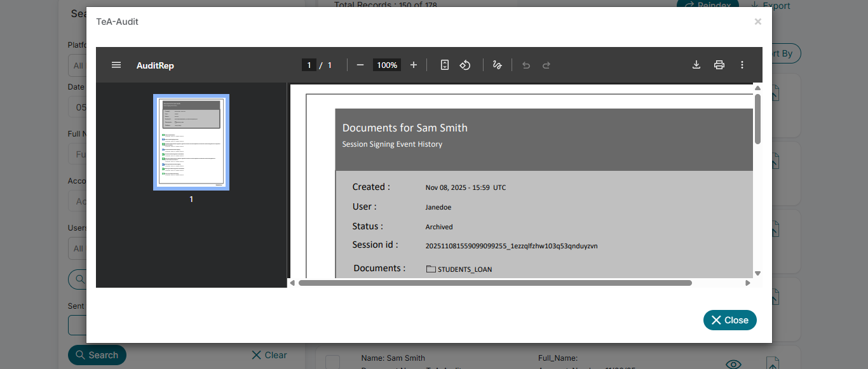Click the undo arrow in PDF toolbar
This screenshot has width=868, height=369.
[x=526, y=65]
